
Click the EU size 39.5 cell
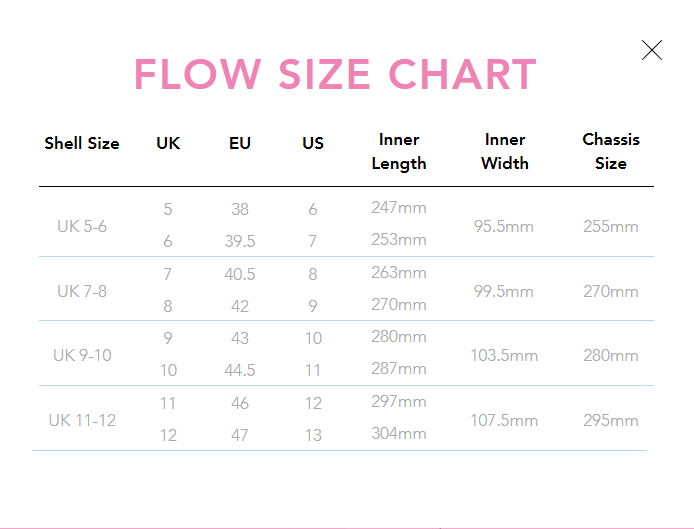[240, 242]
